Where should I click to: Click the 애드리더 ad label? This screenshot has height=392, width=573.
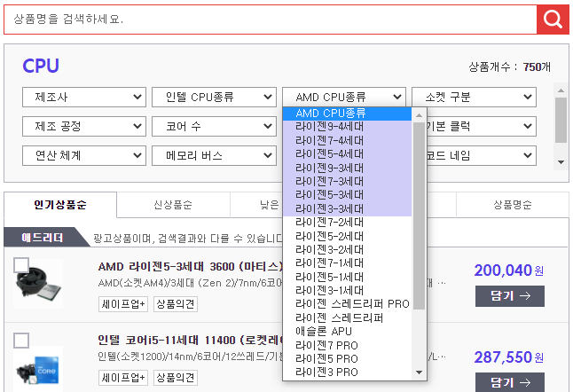tap(43, 238)
